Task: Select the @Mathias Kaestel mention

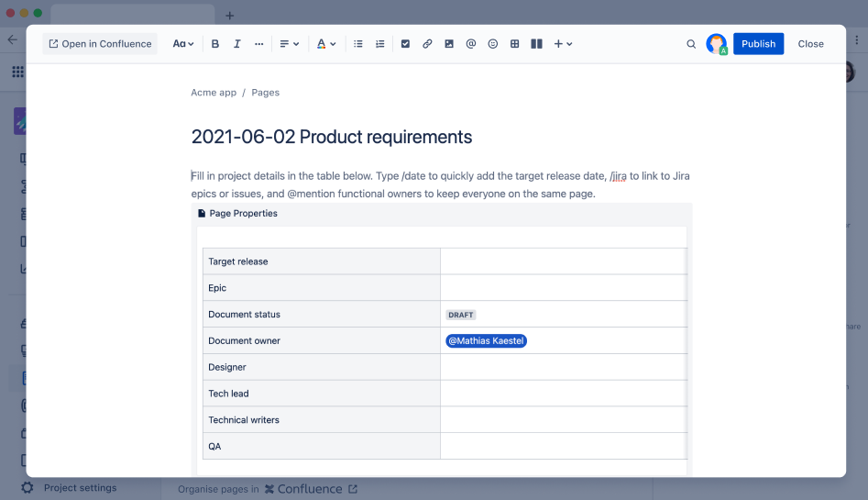Action: point(486,341)
